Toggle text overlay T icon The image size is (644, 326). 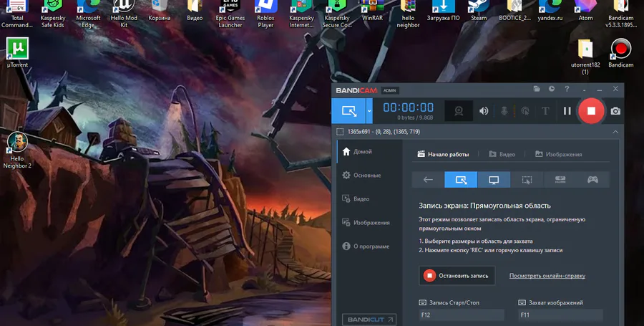coord(545,111)
